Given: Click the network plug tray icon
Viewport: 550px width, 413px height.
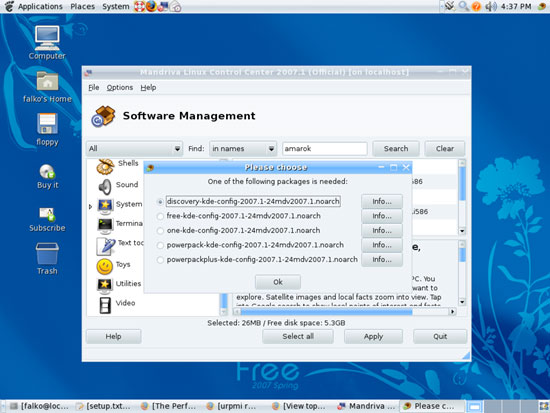Looking at the screenshot, I should 450,6.
